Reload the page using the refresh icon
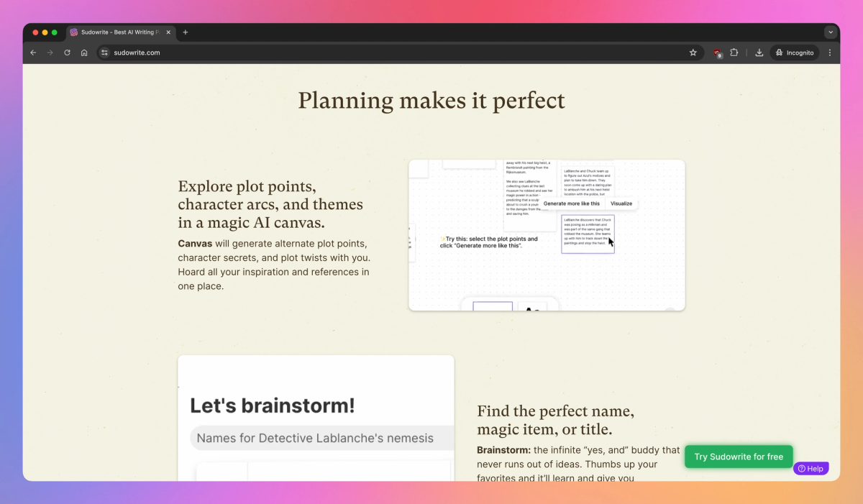The height and width of the screenshot is (504, 863). click(67, 52)
